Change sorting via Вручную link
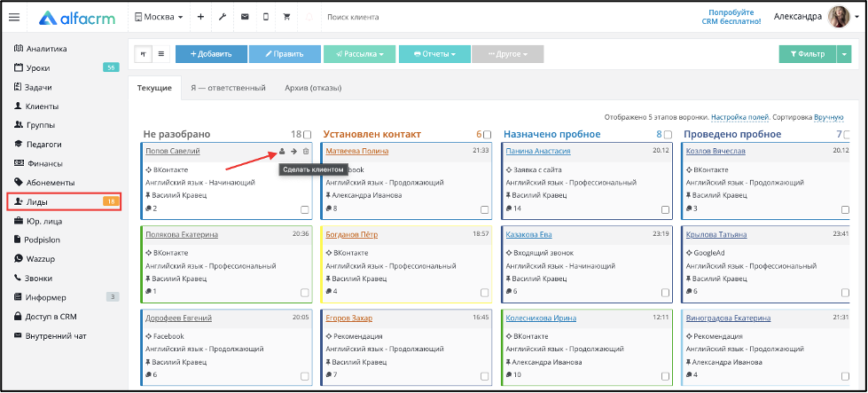 [828, 117]
